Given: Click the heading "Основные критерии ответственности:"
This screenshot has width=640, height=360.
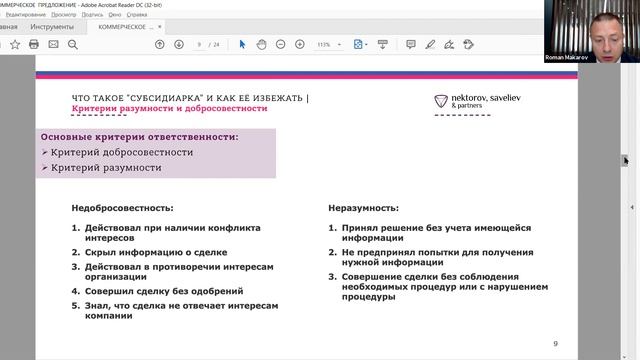Looking at the screenshot, I should click(140, 137).
